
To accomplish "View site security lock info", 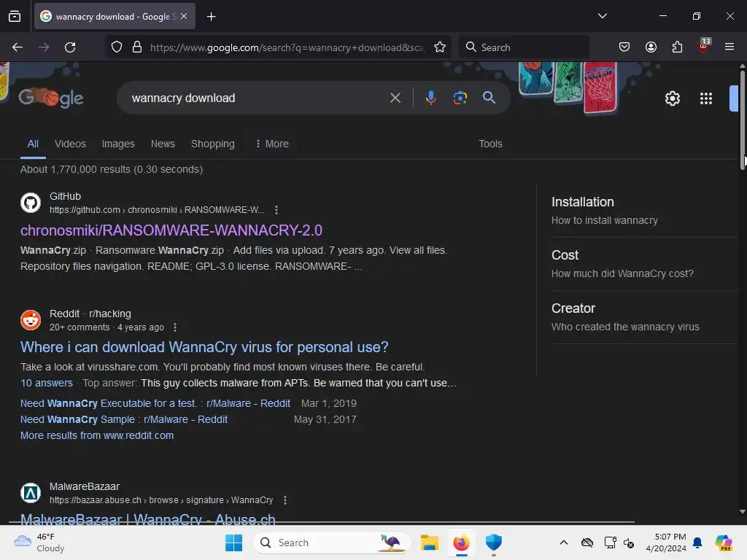I will click(137, 47).
